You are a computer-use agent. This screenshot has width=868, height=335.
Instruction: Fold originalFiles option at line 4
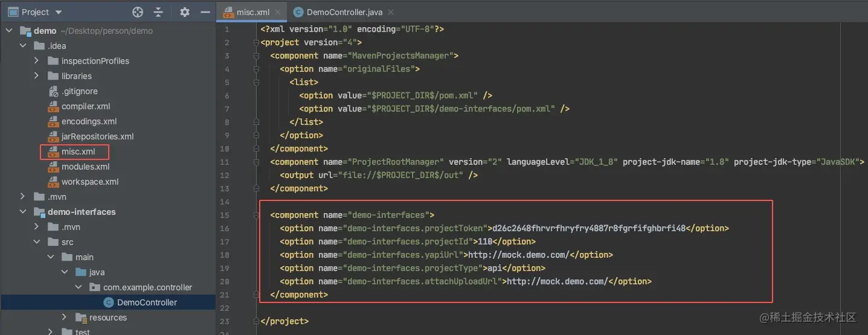(x=256, y=69)
